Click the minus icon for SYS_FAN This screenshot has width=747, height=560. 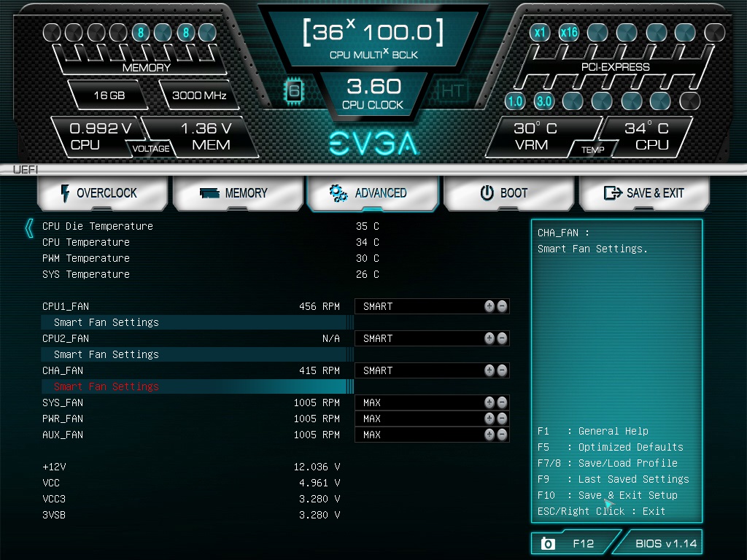[502, 402]
